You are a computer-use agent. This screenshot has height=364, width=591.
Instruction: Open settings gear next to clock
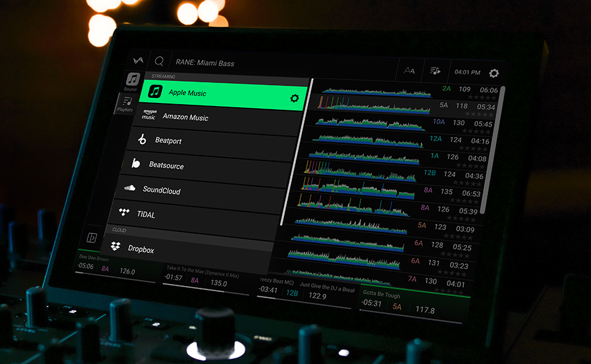click(x=494, y=73)
